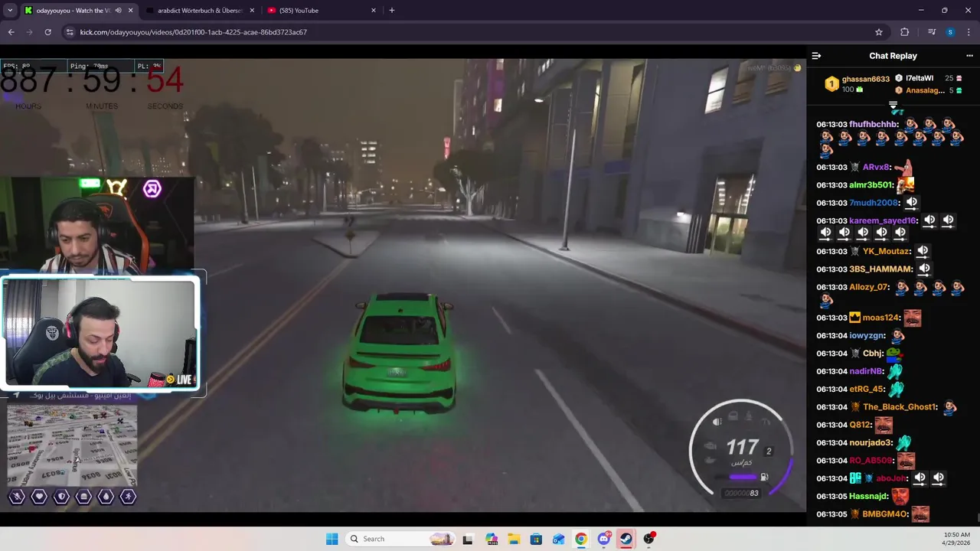Viewport: 980px width, 551px height.
Task: Click username fhufhbchhb in chat
Action: click(874, 124)
